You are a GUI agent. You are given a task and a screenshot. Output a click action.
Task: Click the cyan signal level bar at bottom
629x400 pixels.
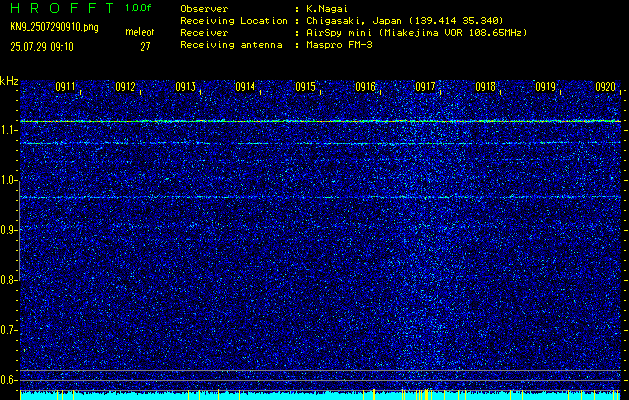[321, 396]
